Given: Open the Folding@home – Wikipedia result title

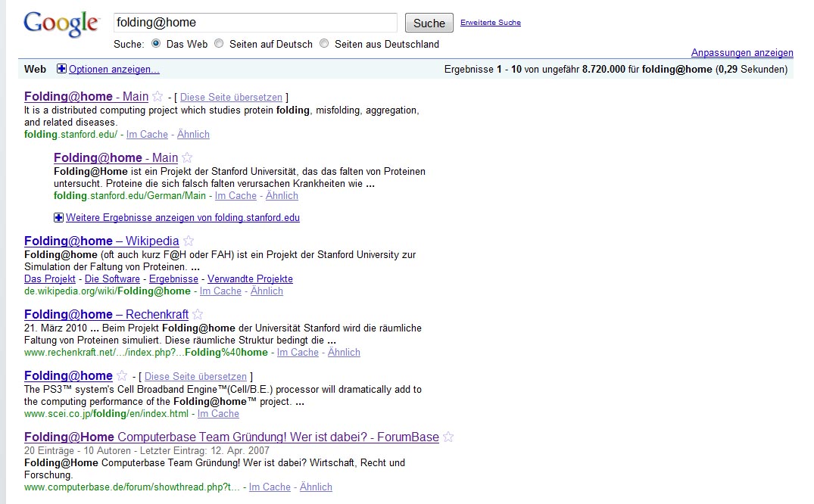Looking at the screenshot, I should pyautogui.click(x=101, y=241).
